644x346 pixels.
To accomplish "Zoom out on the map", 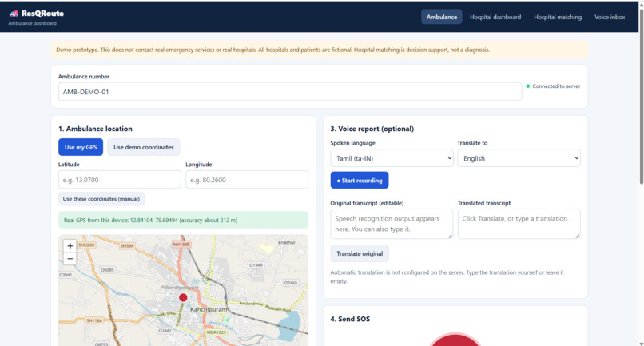I will click(70, 258).
